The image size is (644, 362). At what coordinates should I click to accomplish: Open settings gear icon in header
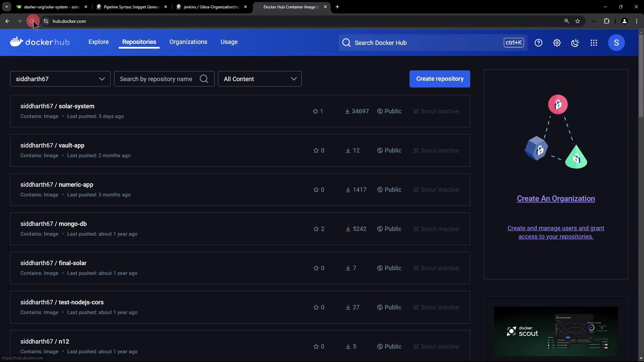[557, 43]
